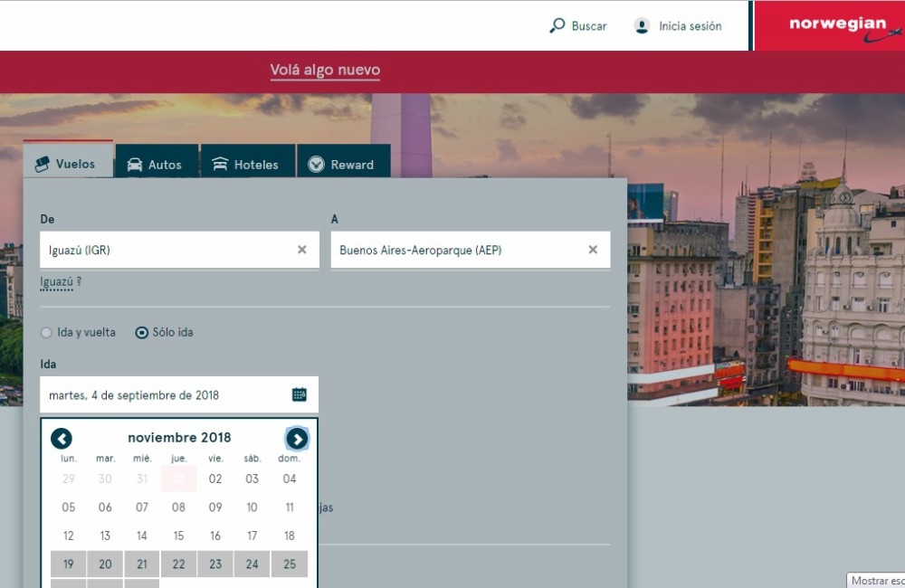Pick November 15 in the calendar

[178, 536]
